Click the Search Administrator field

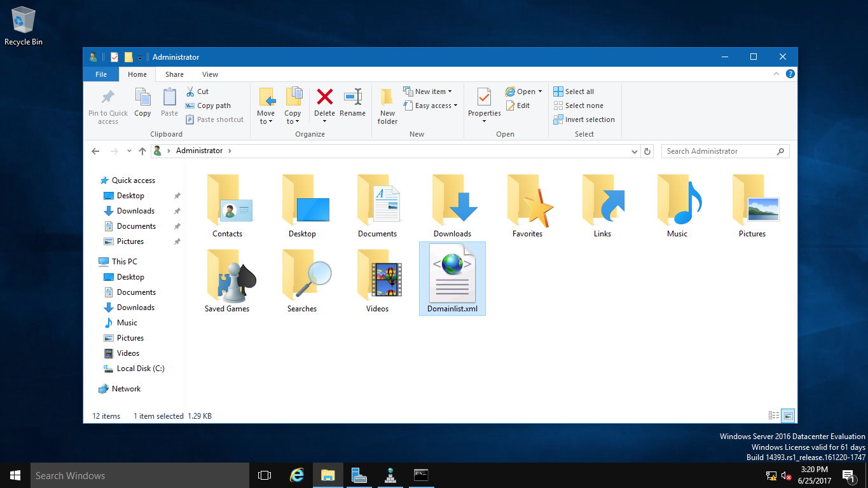726,151
